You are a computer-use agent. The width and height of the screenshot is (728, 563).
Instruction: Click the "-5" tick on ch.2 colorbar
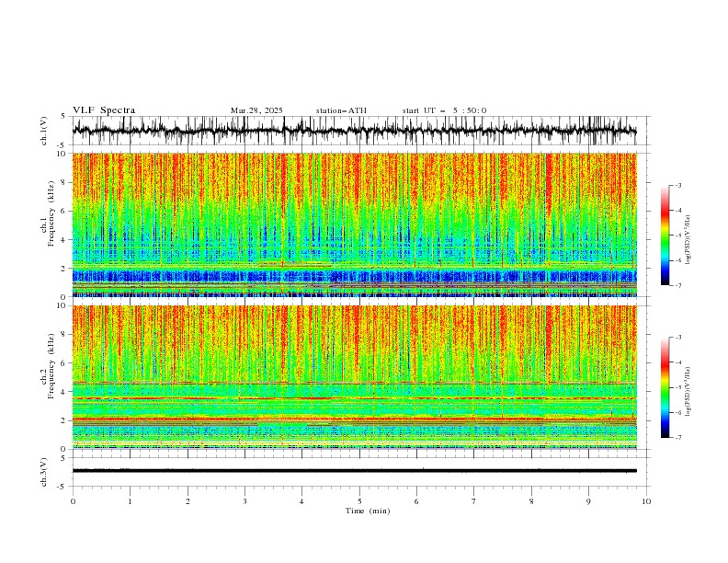coord(678,387)
